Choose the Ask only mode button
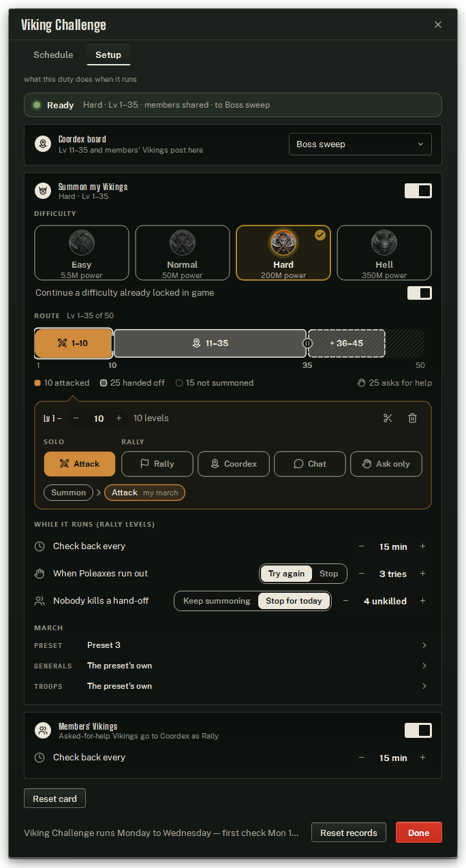 tap(386, 464)
